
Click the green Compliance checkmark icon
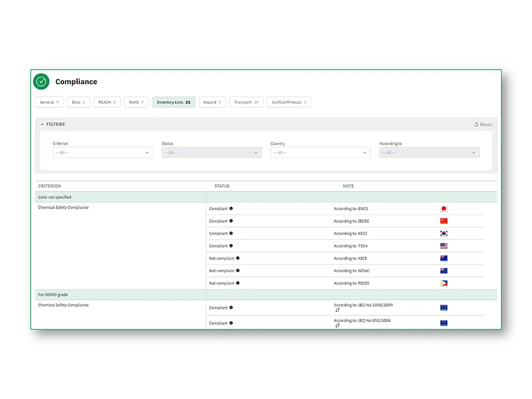pos(41,82)
